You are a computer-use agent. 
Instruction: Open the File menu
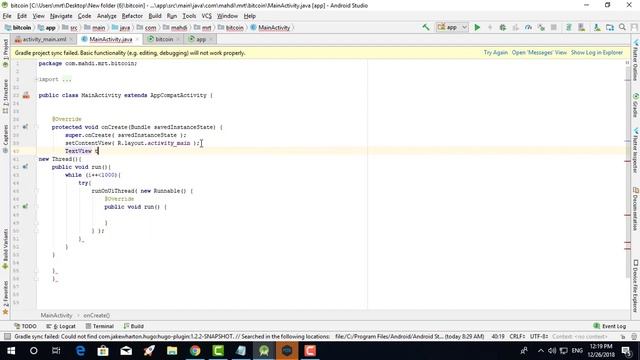7,16
